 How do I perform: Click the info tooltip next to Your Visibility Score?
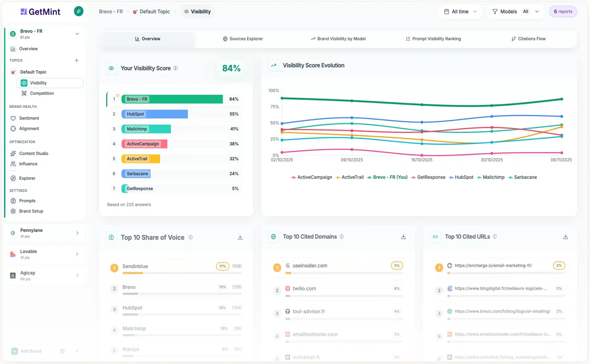176,68
